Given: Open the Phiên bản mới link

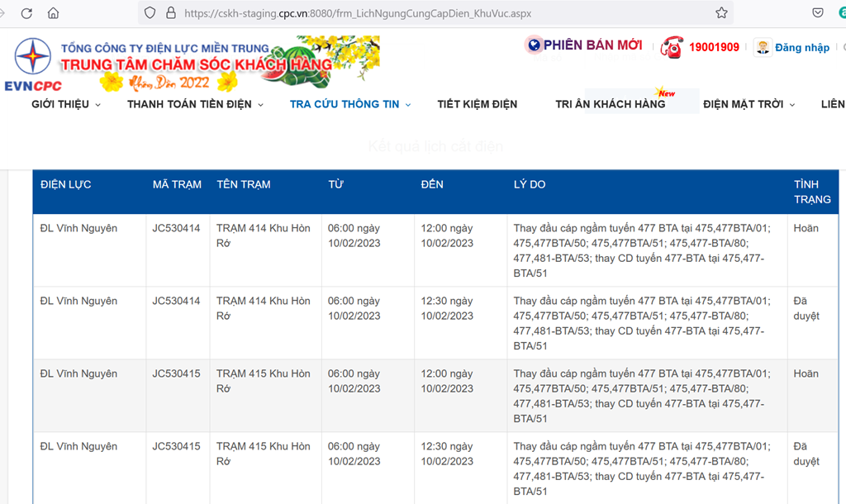Looking at the screenshot, I should coord(592,45).
